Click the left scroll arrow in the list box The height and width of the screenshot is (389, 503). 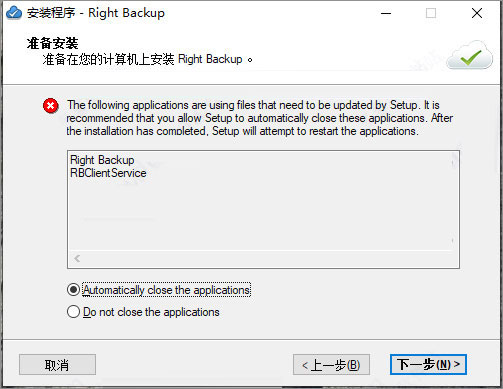[77, 258]
